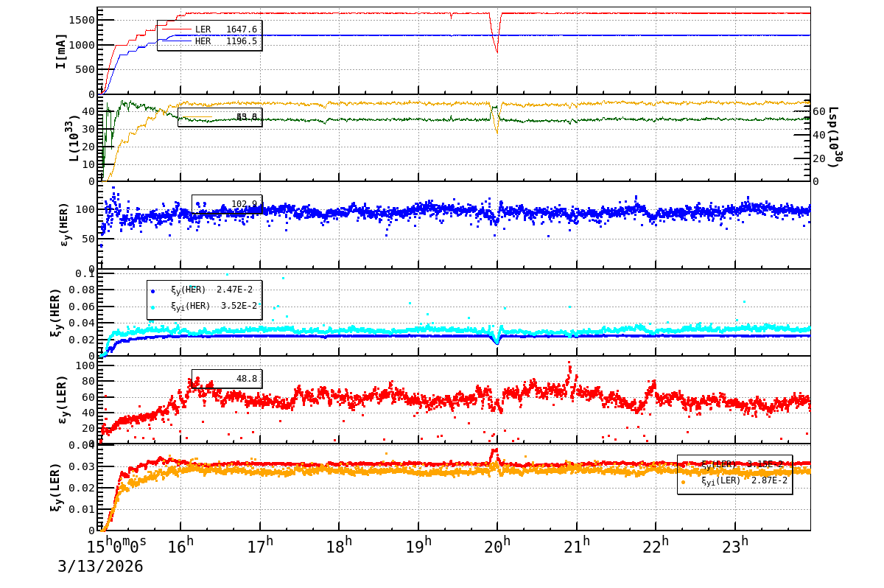Viewport: 884px width, 588px height.
Task: Click the 22h time tick label
Action: point(656,545)
